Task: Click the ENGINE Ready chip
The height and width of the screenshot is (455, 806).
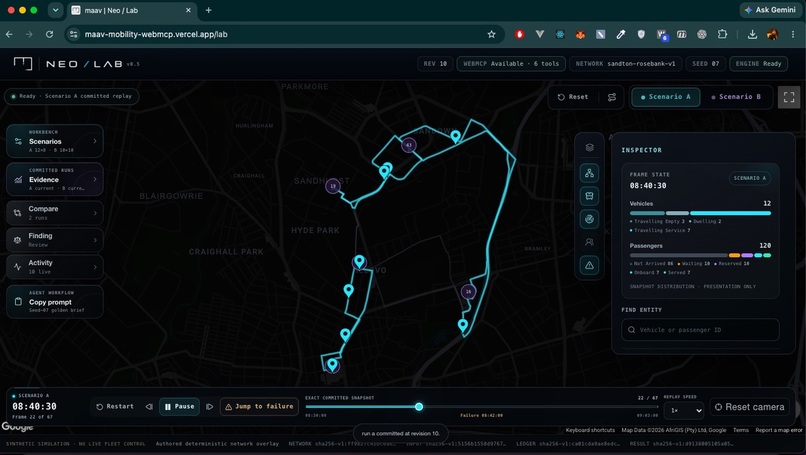Action: click(758, 64)
